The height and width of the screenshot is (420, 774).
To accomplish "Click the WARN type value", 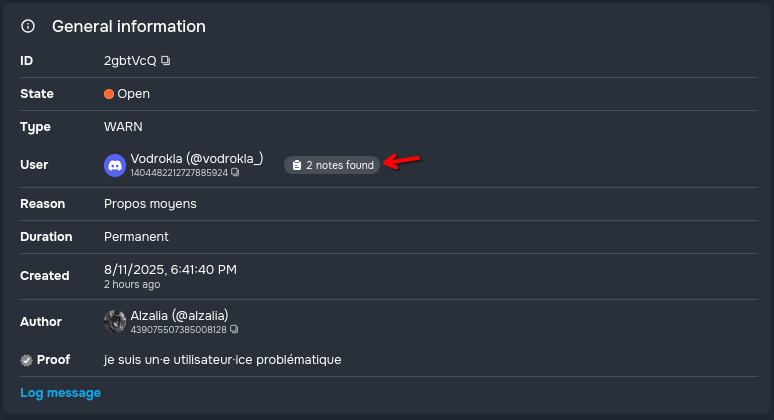I will [124, 127].
